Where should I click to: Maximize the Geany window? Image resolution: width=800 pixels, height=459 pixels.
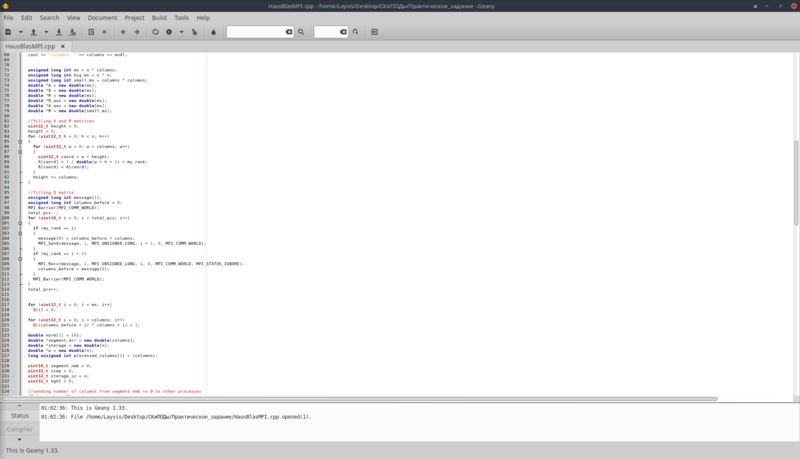[x=780, y=6]
